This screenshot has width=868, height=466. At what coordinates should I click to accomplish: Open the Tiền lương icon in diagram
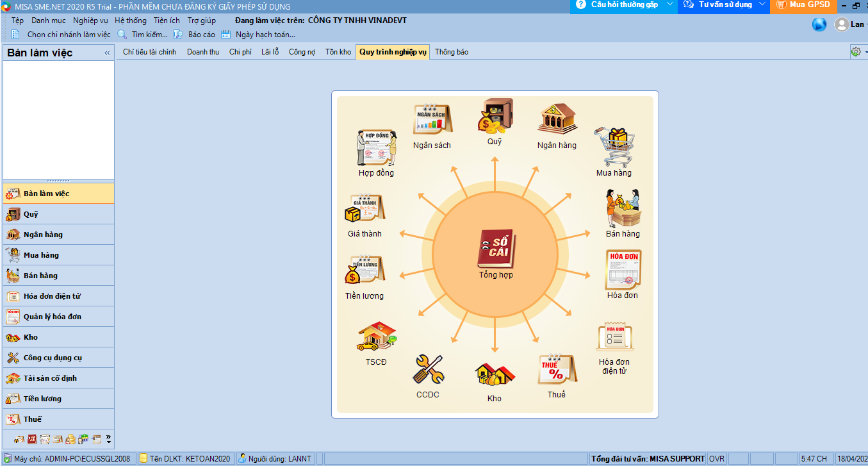[x=364, y=270]
